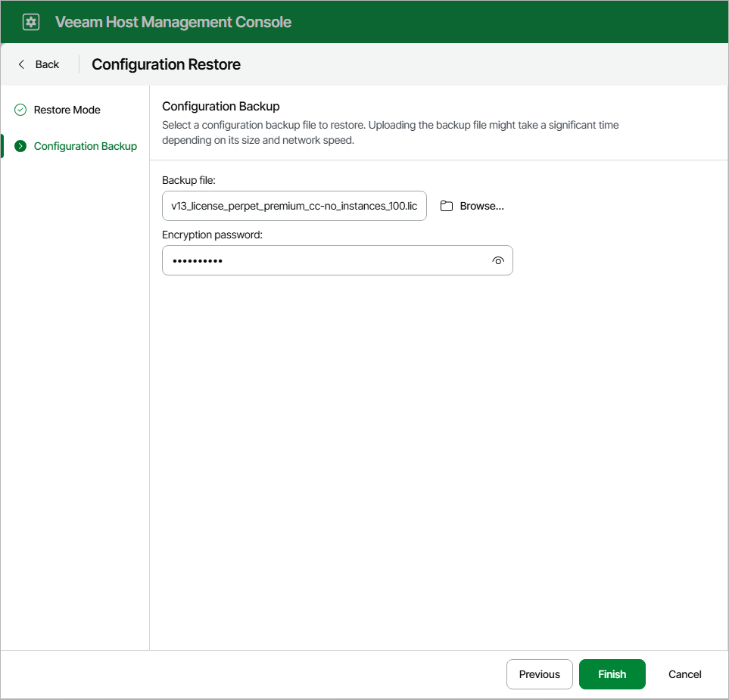Click the Encryption password input box
This screenshot has height=700, width=729.
(x=318, y=260)
